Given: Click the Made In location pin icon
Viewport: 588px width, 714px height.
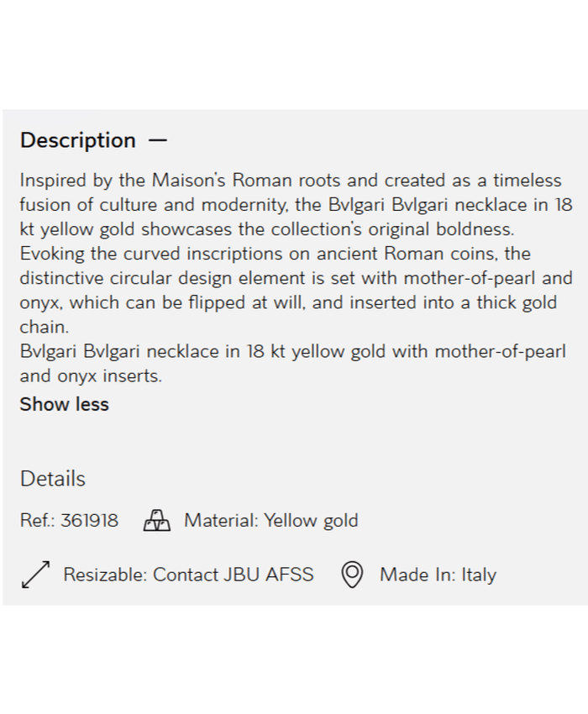Looking at the screenshot, I should click(351, 575).
